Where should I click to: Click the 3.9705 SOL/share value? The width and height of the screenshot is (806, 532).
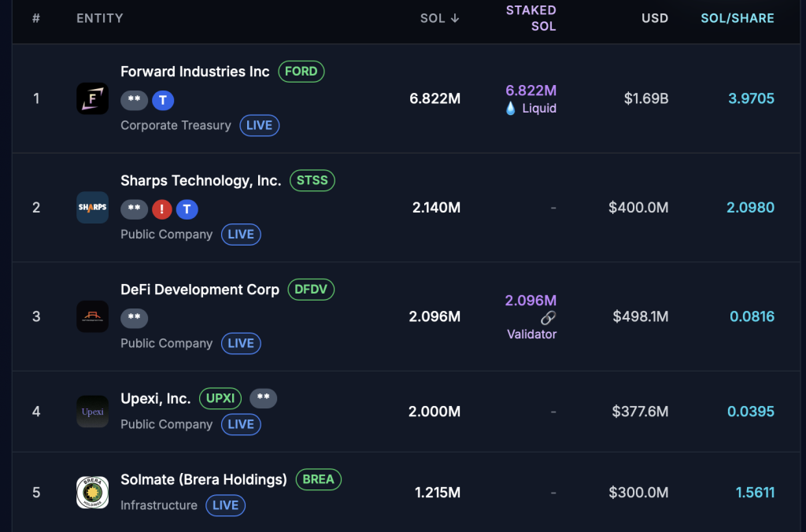coord(751,98)
